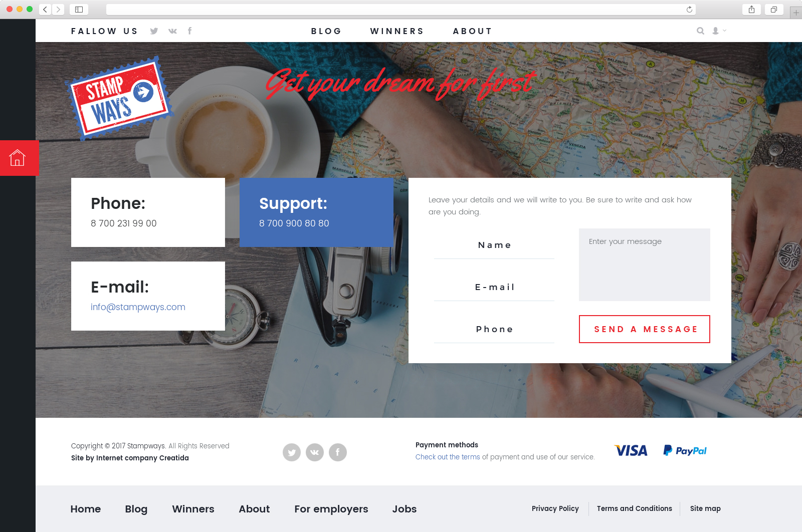The image size is (802, 532).
Task: Open the info@stampways.com email link
Action: [x=138, y=307]
